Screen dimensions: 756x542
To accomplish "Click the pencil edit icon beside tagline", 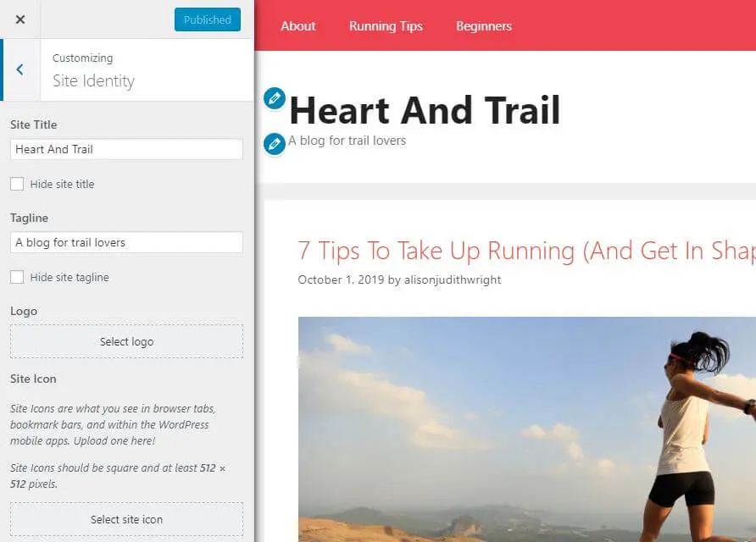I will pos(275,144).
